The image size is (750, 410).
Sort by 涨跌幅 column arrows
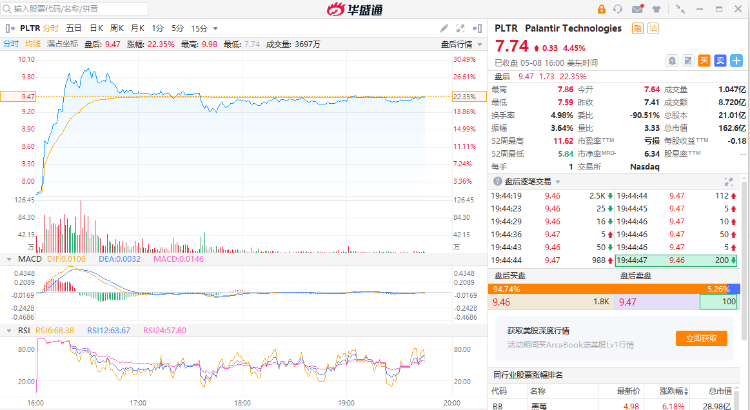(687, 391)
